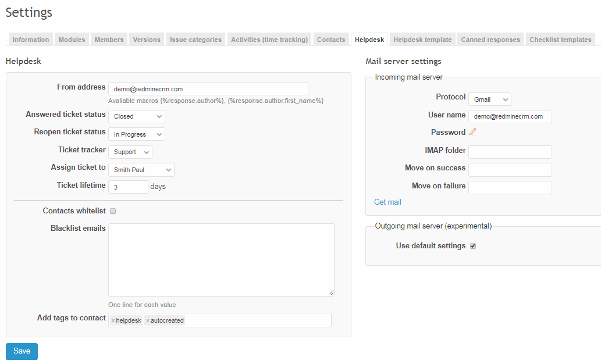The height and width of the screenshot is (364, 601).
Task: Click the Get mail link
Action: click(387, 202)
